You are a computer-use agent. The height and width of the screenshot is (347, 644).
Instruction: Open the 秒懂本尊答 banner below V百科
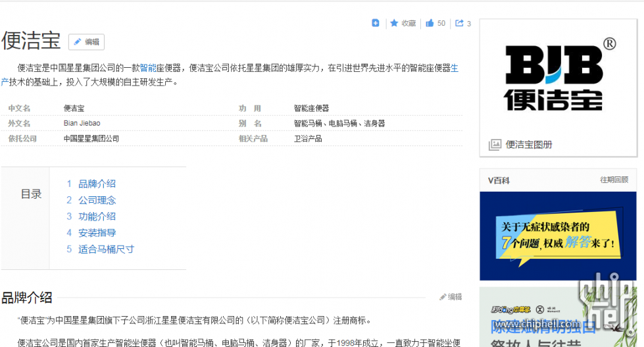pyautogui.click(x=558, y=317)
